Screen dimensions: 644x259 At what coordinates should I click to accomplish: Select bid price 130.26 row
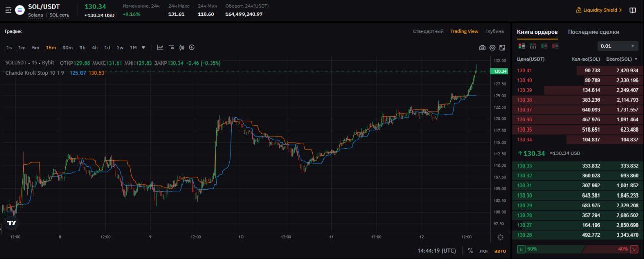coord(578,235)
